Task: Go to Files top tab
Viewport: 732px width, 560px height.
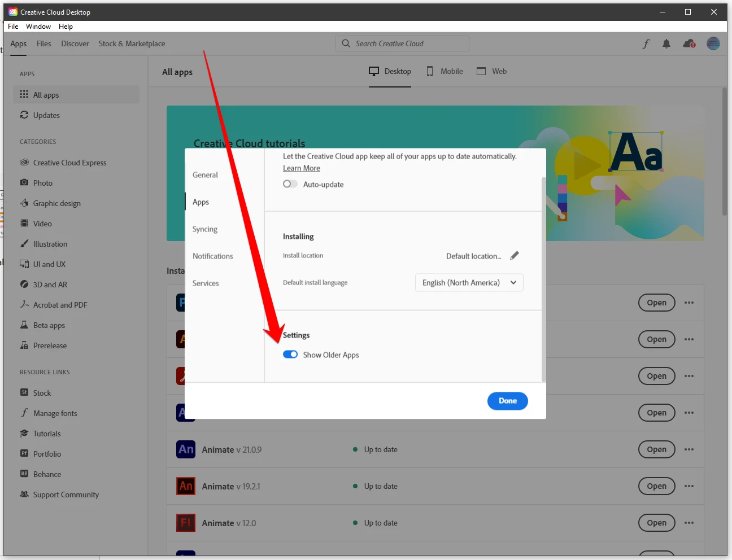Action: pos(43,43)
